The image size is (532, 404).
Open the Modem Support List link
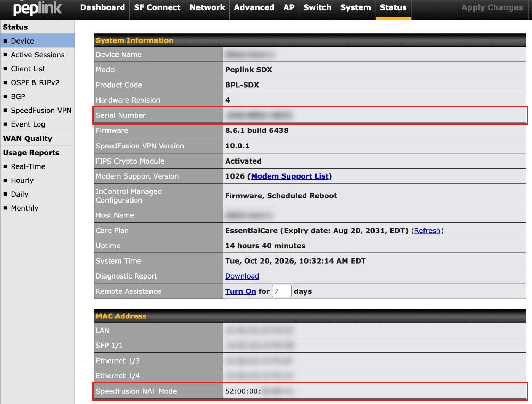click(x=290, y=176)
